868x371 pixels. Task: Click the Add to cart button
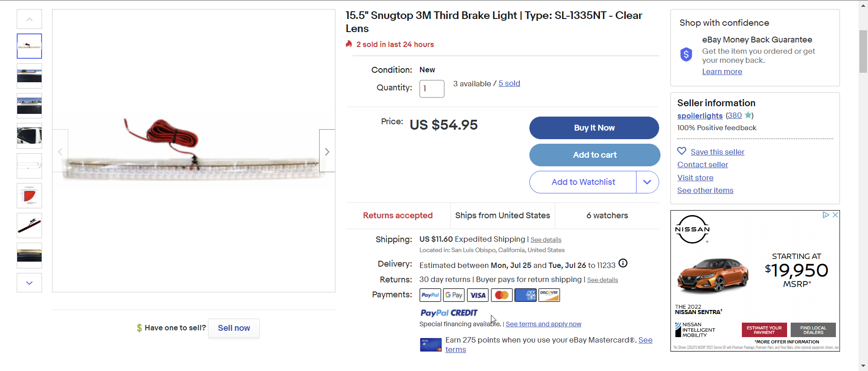pyautogui.click(x=594, y=155)
